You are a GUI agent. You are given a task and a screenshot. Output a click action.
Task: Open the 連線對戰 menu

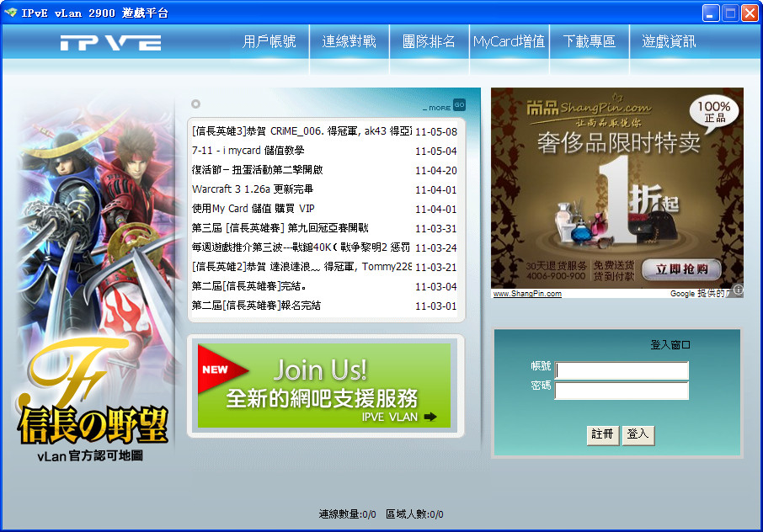click(x=349, y=41)
